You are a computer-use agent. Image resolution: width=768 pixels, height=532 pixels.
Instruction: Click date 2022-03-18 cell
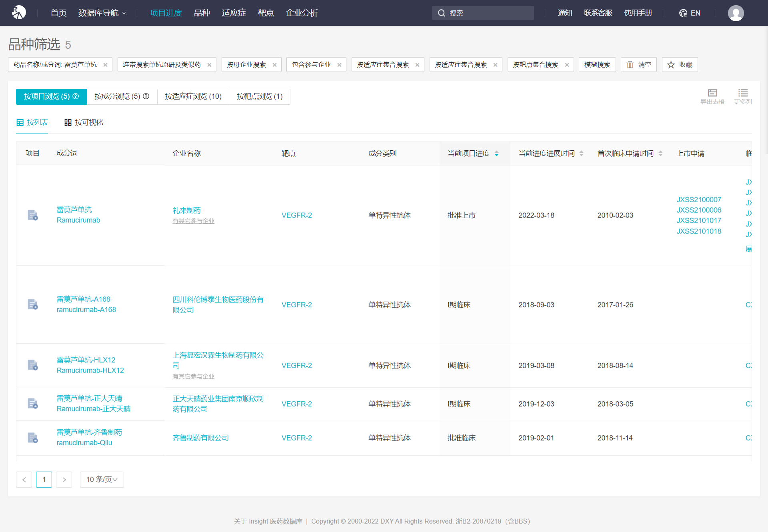click(x=536, y=215)
